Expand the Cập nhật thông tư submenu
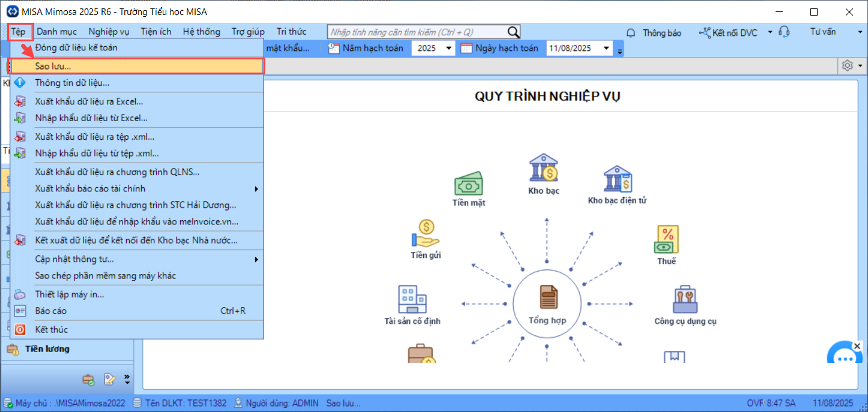Screen dimensions: 868x412 (256, 260)
